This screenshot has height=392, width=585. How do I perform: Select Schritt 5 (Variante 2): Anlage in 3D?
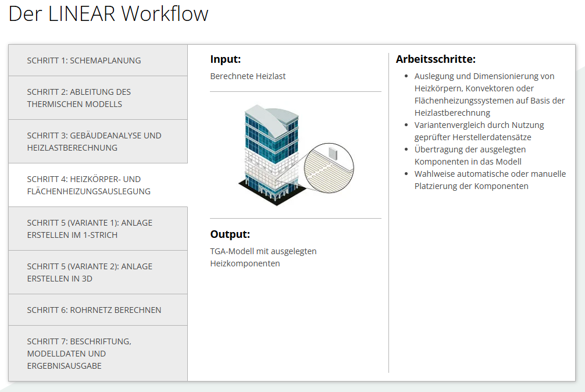click(98, 272)
